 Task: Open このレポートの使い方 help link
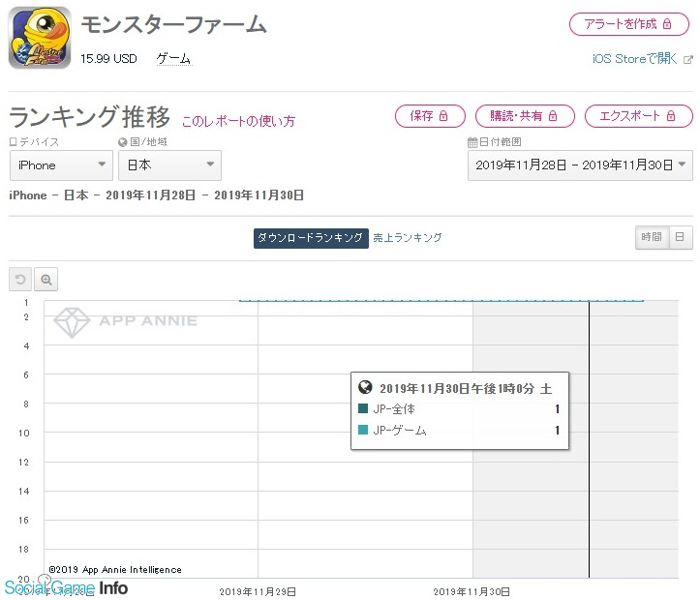click(238, 121)
